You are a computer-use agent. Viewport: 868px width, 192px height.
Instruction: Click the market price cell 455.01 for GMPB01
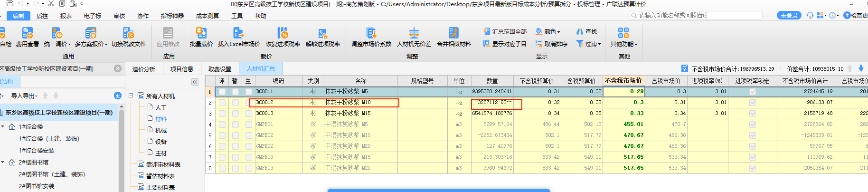coord(624,124)
